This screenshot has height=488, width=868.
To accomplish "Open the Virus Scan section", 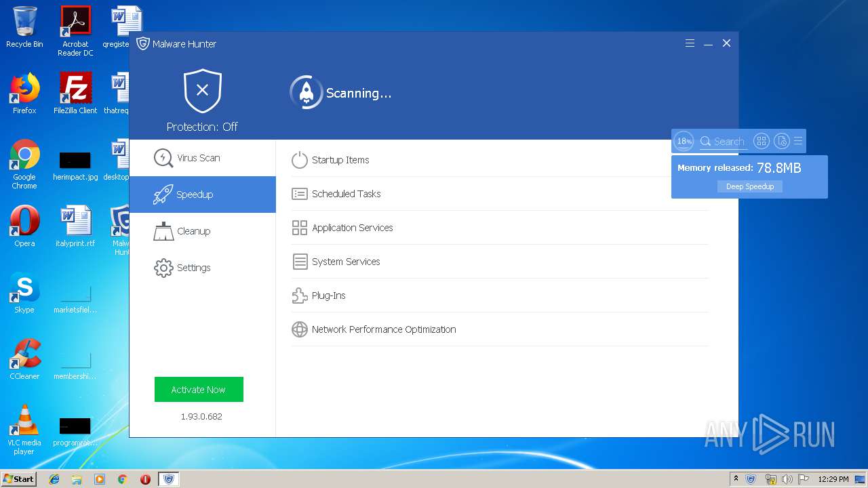I will tap(202, 158).
